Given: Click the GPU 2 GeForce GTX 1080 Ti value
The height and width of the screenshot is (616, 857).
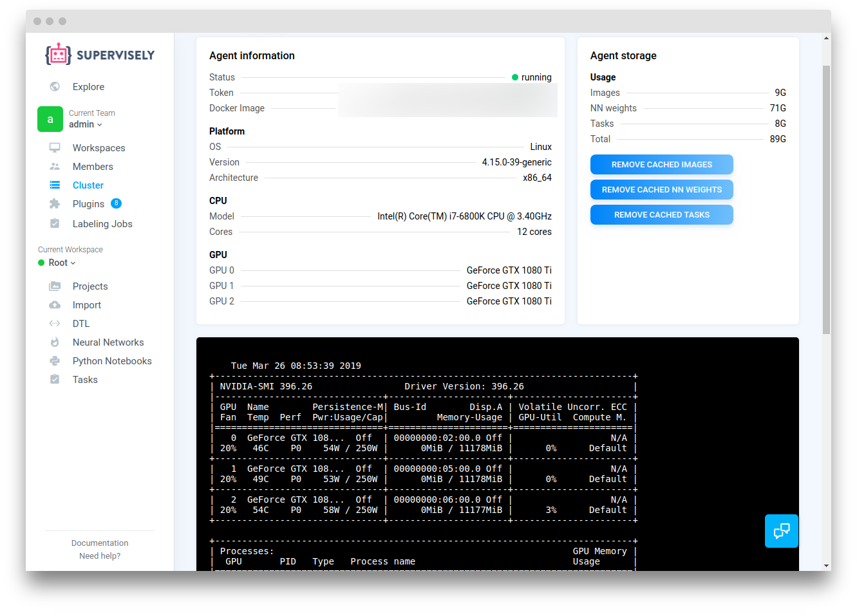Looking at the screenshot, I should point(509,301).
